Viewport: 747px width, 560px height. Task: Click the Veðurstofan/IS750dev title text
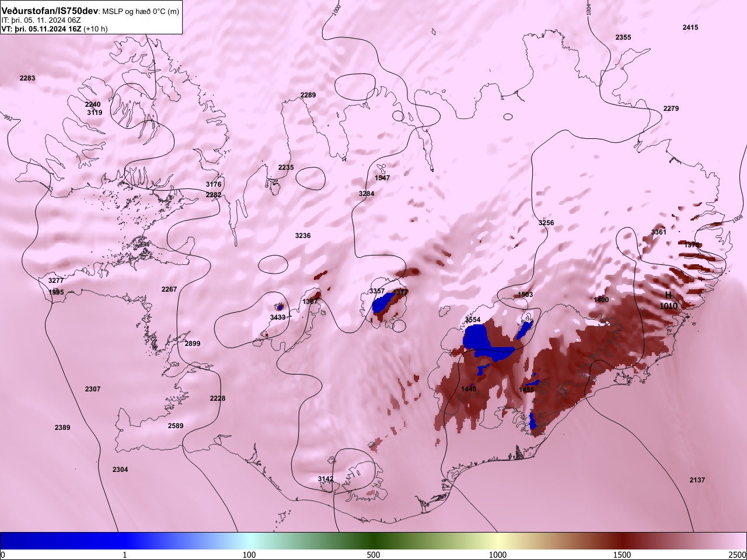(x=50, y=11)
